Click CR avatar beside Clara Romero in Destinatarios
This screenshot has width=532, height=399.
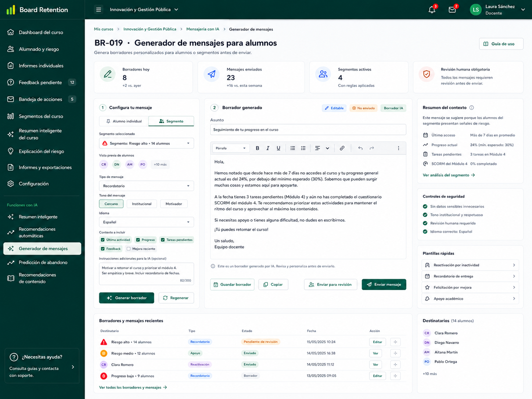pos(427,333)
